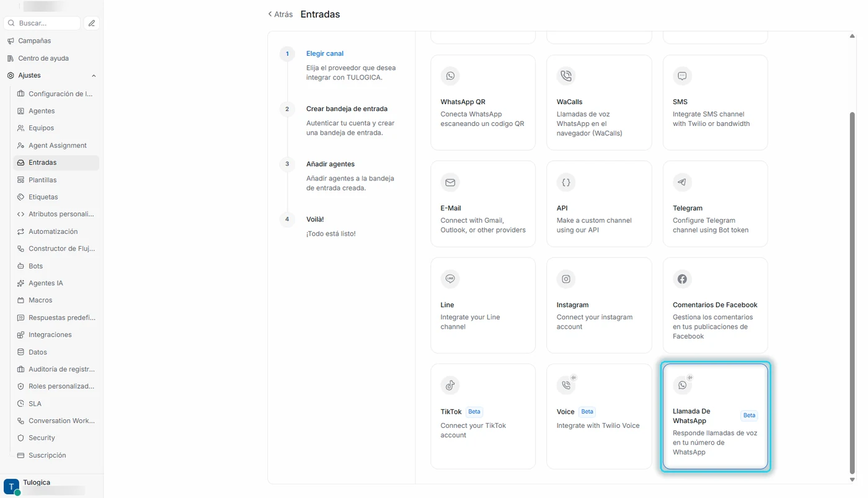Viewport: 868px width, 498px height.
Task: Click the scrollbar up arrow
Action: (852, 35)
